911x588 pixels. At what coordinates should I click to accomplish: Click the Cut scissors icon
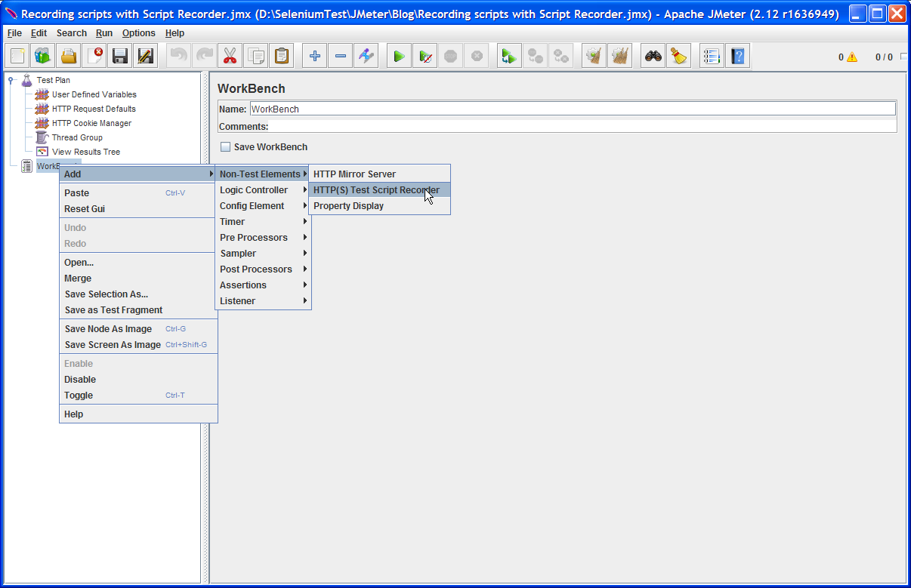[230, 56]
